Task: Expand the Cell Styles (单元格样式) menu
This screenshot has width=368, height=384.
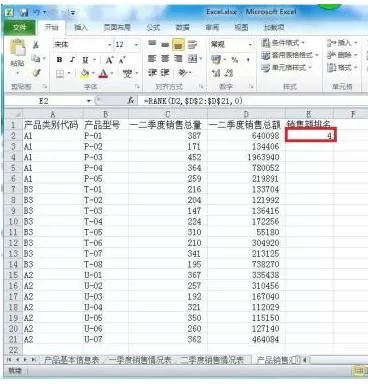Action: tap(287, 68)
